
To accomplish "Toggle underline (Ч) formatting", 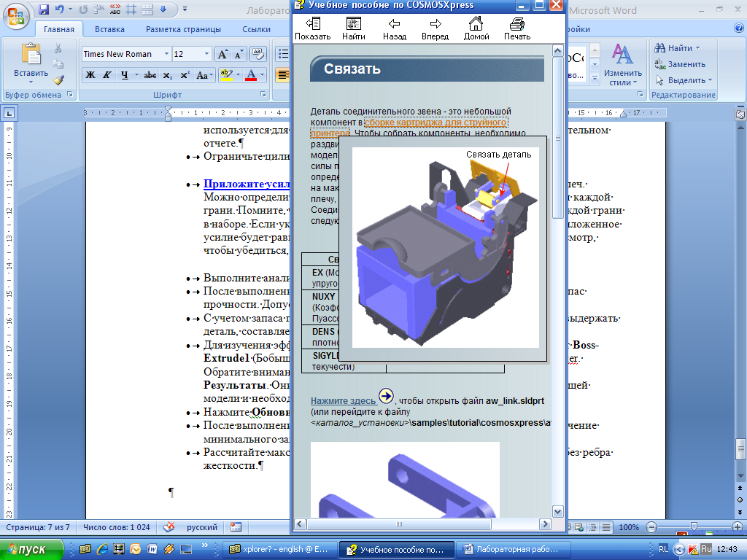I will [x=124, y=75].
